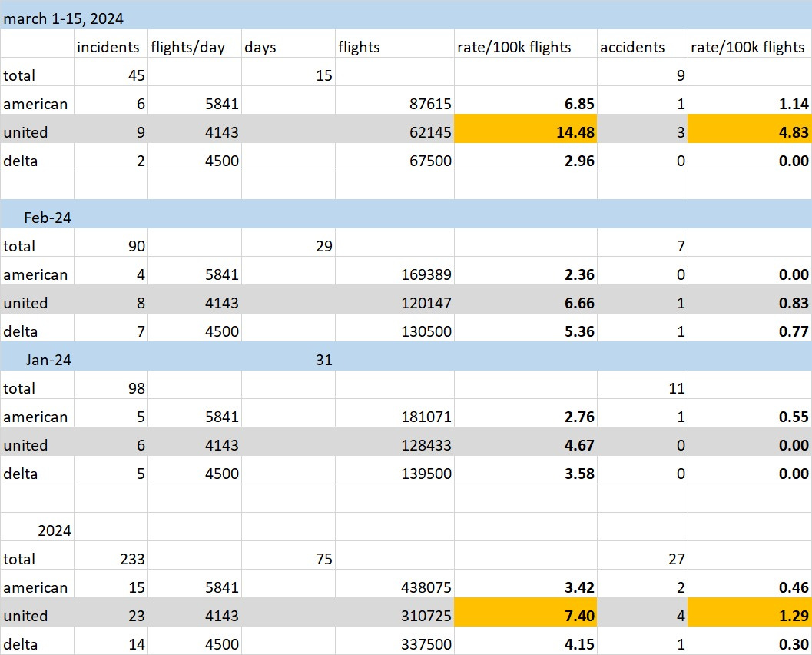This screenshot has height=655, width=812.
Task: Select February total accidents cell 7
Action: 643,242
